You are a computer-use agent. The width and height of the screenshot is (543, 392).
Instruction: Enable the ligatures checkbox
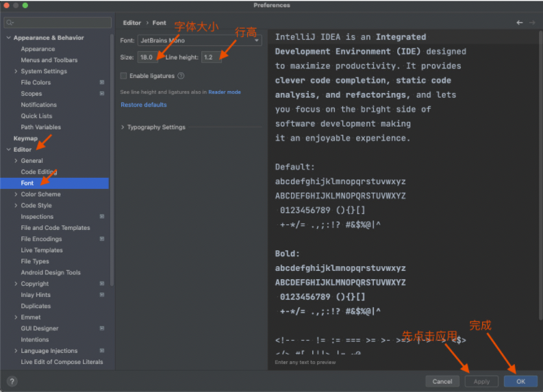123,76
